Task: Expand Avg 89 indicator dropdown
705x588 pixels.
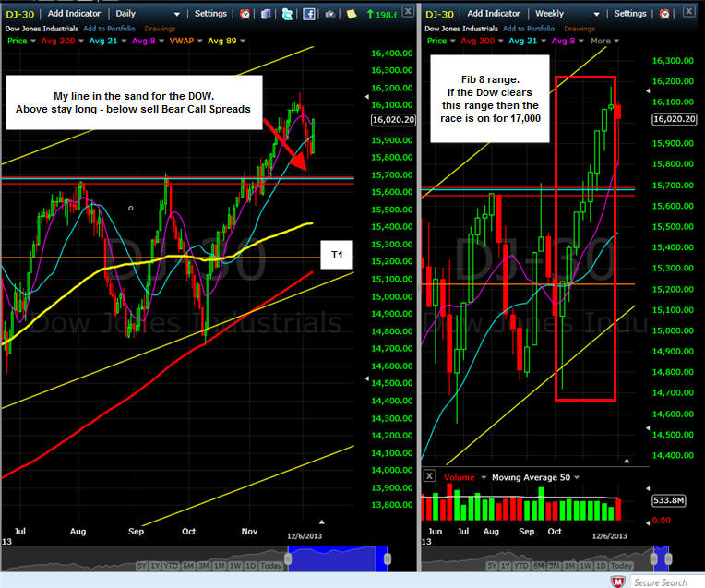Action: pyautogui.click(x=243, y=41)
